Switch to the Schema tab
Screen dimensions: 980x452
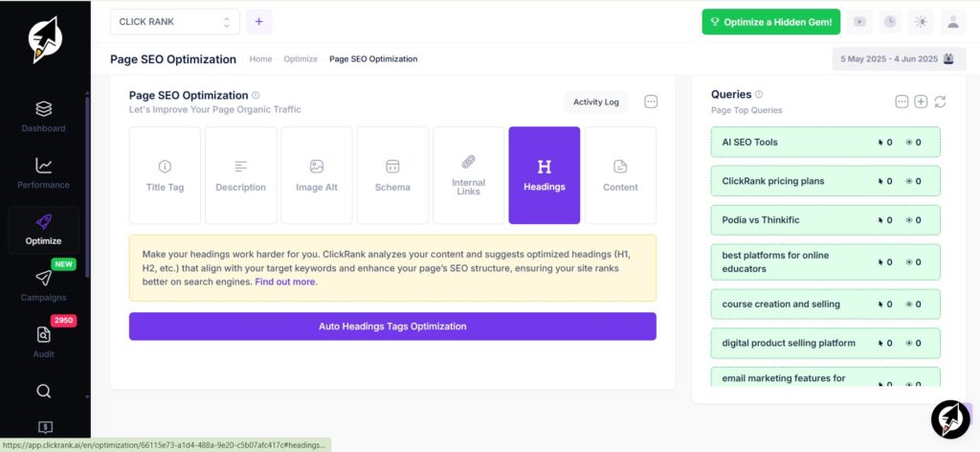pos(392,175)
